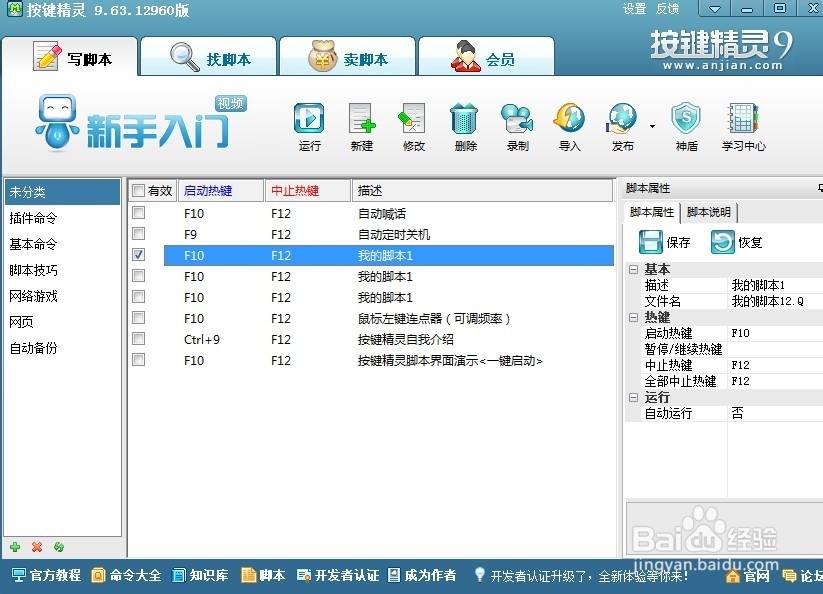Open 命令大全 in bottom bar
823x594 pixels.
pyautogui.click(x=126, y=576)
